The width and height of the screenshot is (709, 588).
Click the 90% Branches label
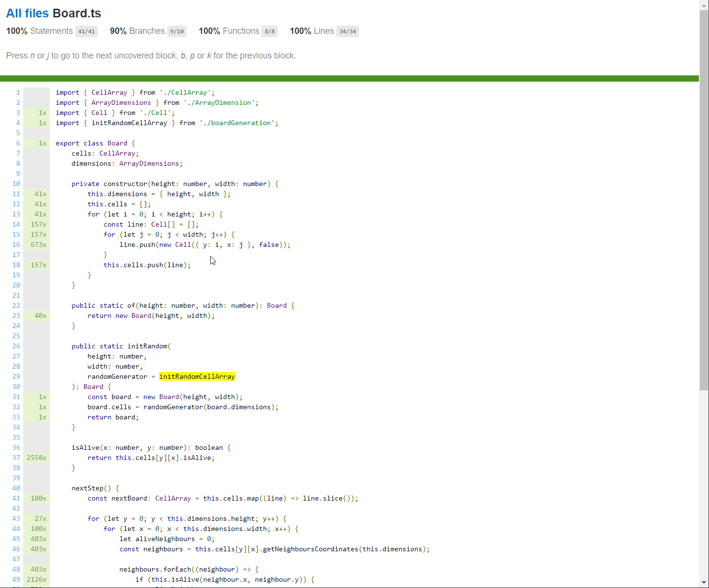coord(137,31)
